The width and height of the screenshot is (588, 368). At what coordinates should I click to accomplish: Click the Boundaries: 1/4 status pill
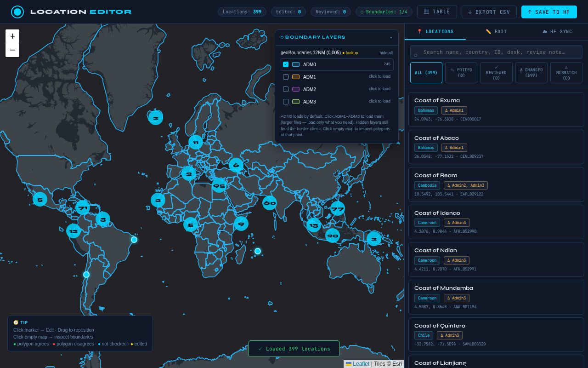384,12
